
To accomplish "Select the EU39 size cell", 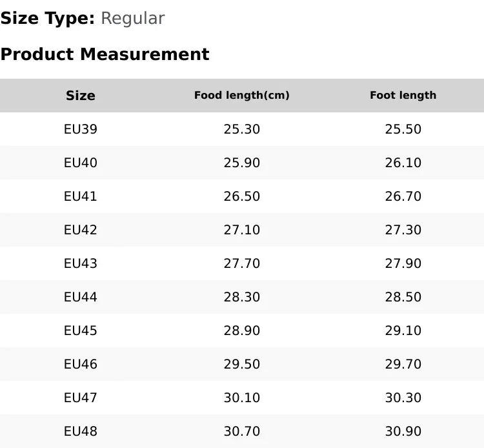I will 81,129.
